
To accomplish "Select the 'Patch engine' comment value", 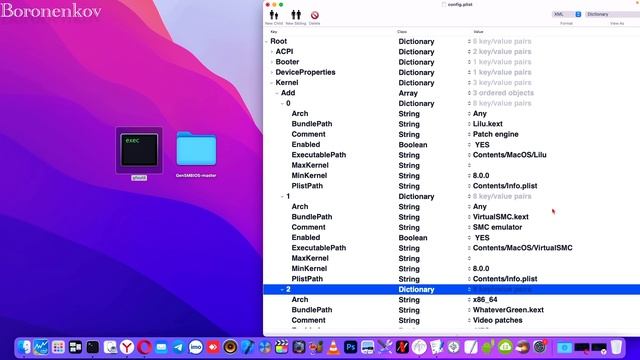I will pyautogui.click(x=496, y=134).
